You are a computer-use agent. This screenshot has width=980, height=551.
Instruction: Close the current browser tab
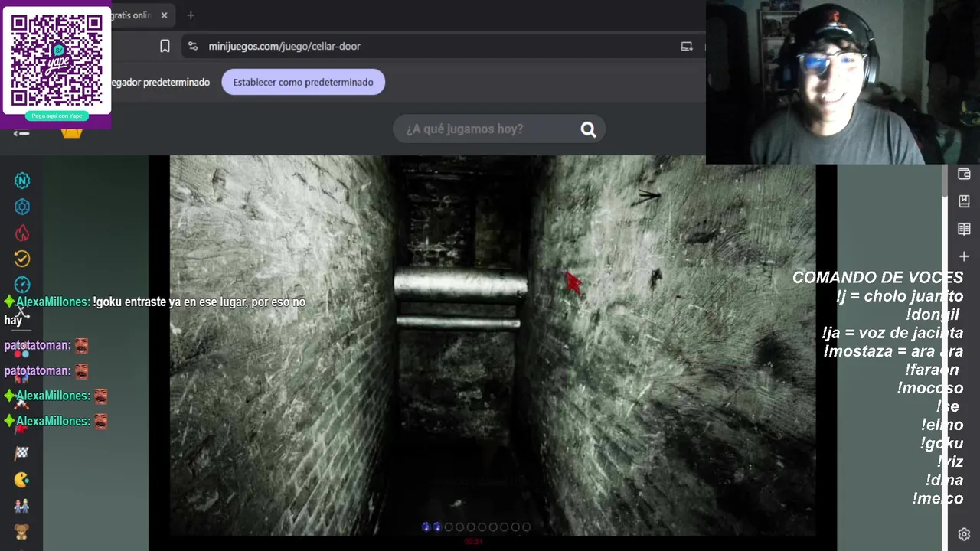tap(164, 15)
